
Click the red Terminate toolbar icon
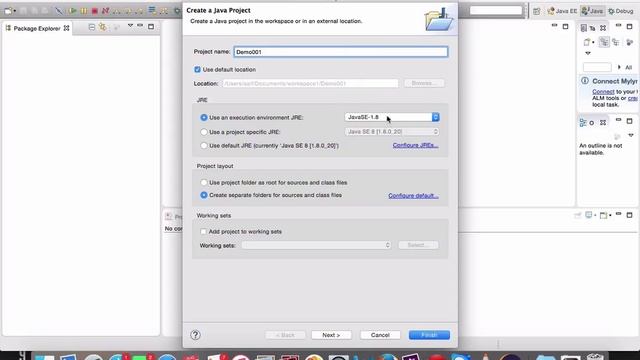(x=95, y=11)
